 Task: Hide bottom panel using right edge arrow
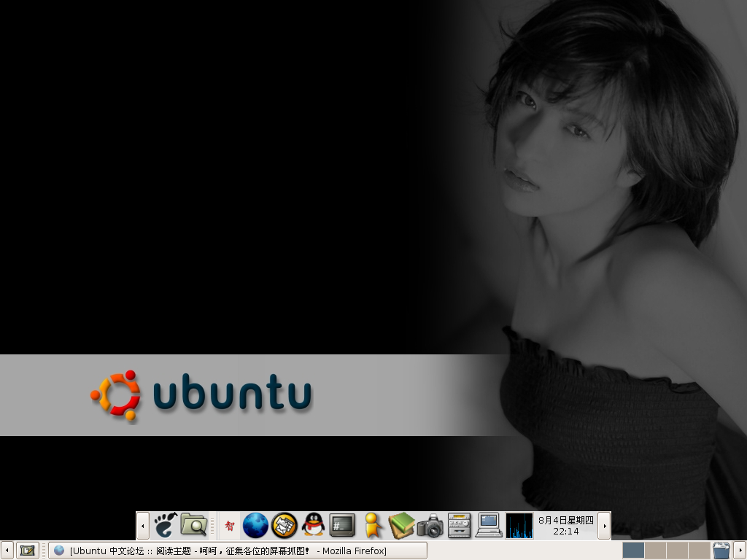point(740,551)
